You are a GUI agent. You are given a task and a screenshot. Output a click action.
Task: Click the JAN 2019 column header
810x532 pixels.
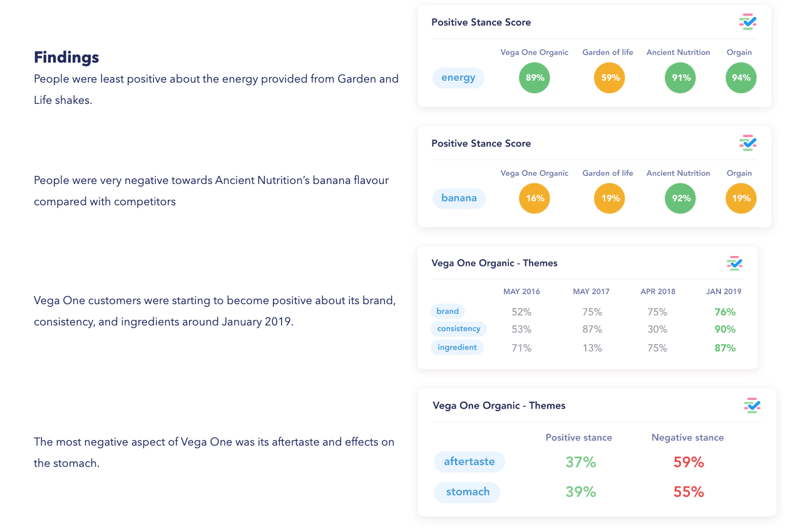[724, 292]
